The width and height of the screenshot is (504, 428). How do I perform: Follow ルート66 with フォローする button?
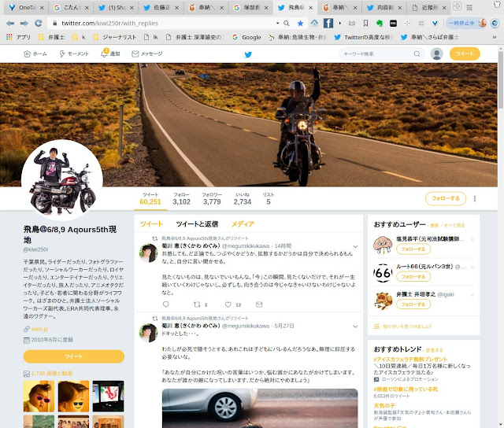[x=413, y=277]
